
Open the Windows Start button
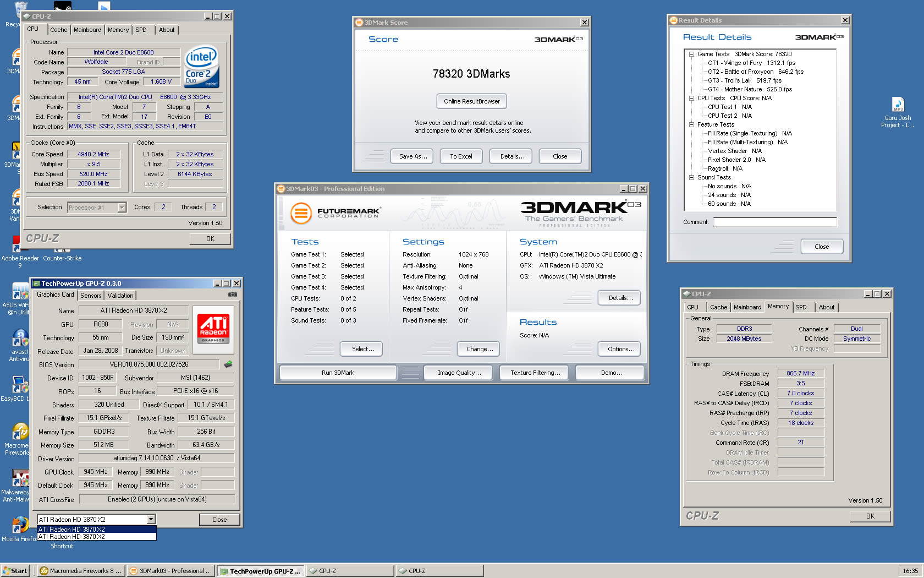pos(15,571)
